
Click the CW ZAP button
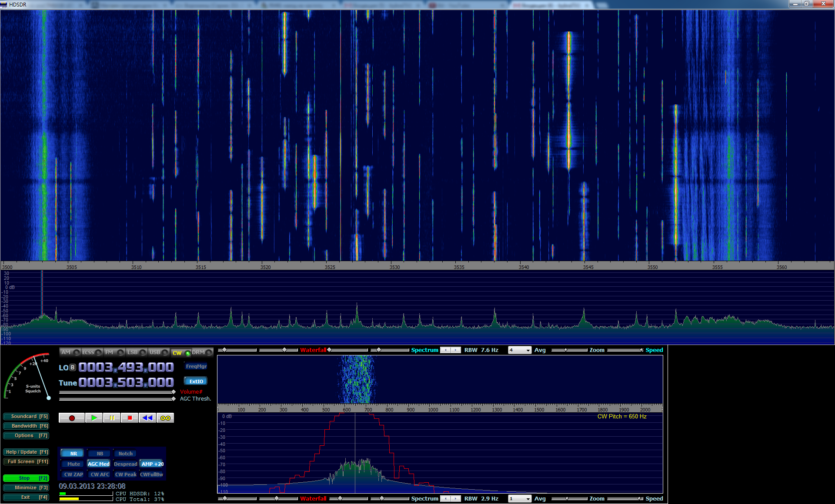click(x=73, y=474)
